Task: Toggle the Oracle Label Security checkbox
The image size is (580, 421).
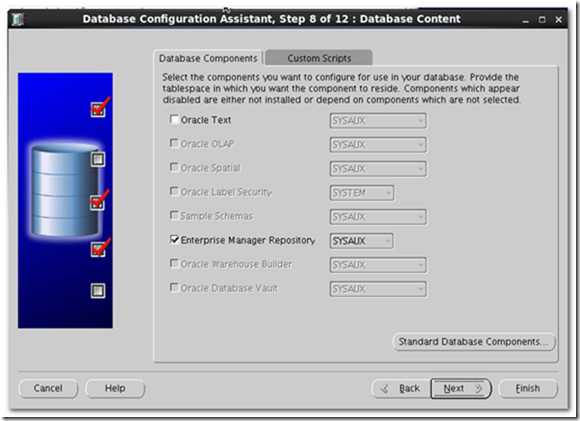Action: (x=174, y=191)
